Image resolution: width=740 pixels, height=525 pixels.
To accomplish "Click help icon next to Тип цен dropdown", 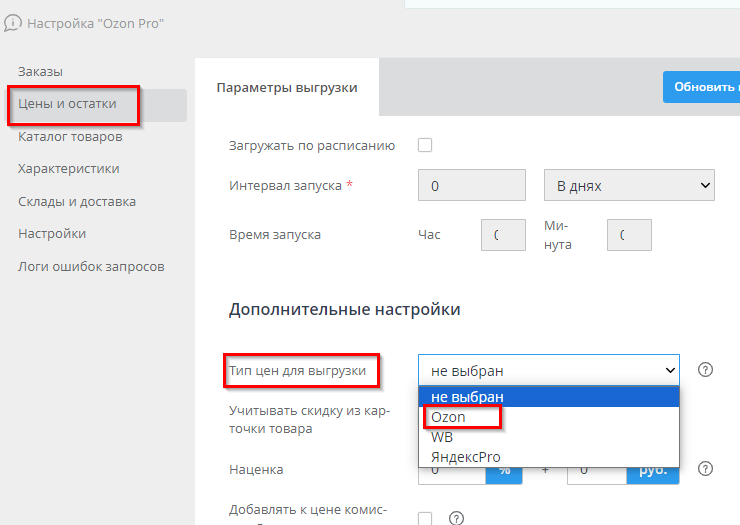I will tap(705, 370).
